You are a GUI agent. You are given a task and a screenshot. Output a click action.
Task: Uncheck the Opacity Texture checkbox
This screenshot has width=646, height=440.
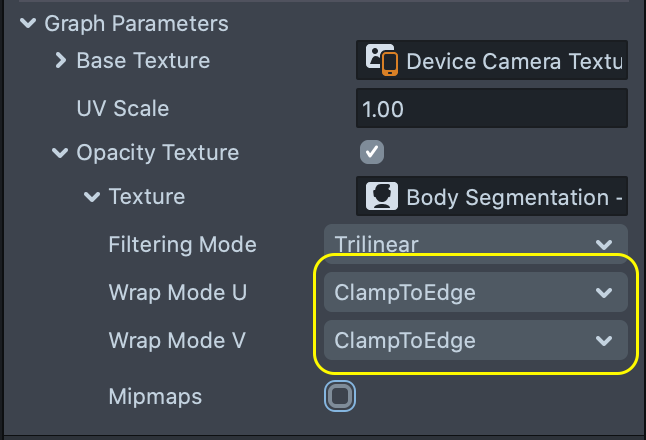point(371,152)
